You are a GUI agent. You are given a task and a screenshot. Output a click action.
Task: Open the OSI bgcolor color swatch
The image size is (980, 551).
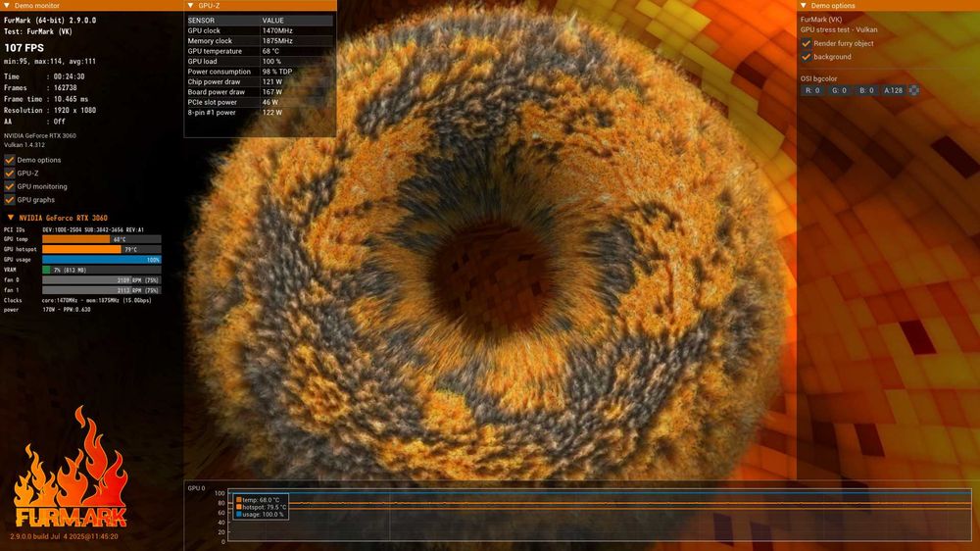point(913,90)
